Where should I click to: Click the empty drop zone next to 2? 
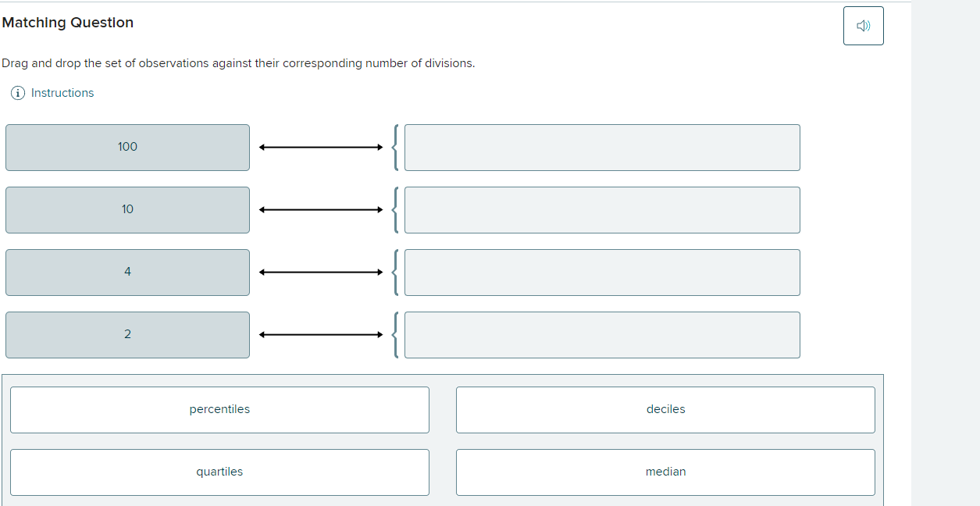click(x=602, y=334)
